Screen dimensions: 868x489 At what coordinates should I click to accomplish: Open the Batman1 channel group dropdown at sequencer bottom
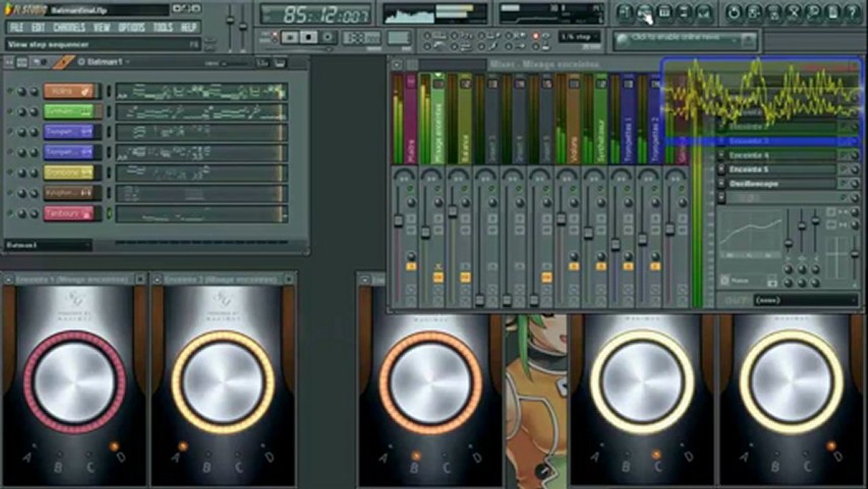(48, 244)
